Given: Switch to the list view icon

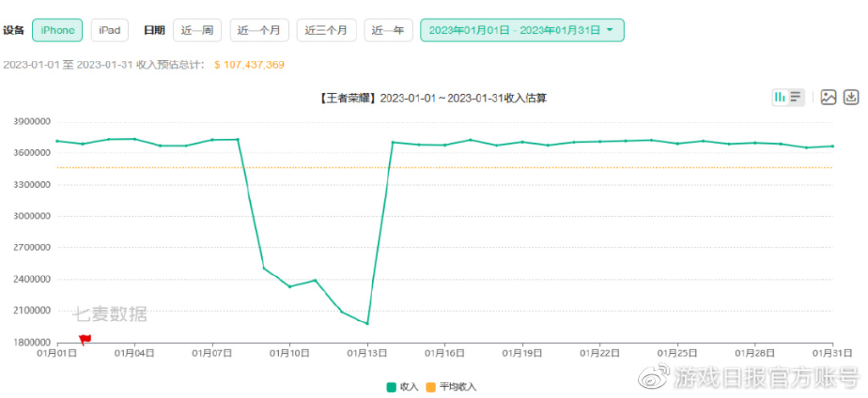Looking at the screenshot, I should pyautogui.click(x=796, y=97).
